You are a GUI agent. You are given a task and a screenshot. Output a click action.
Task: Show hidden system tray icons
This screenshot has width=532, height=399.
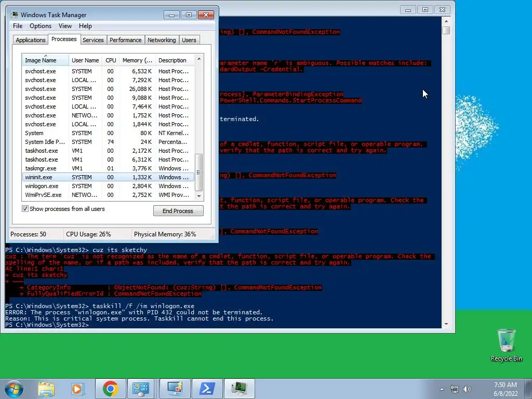tap(442, 389)
